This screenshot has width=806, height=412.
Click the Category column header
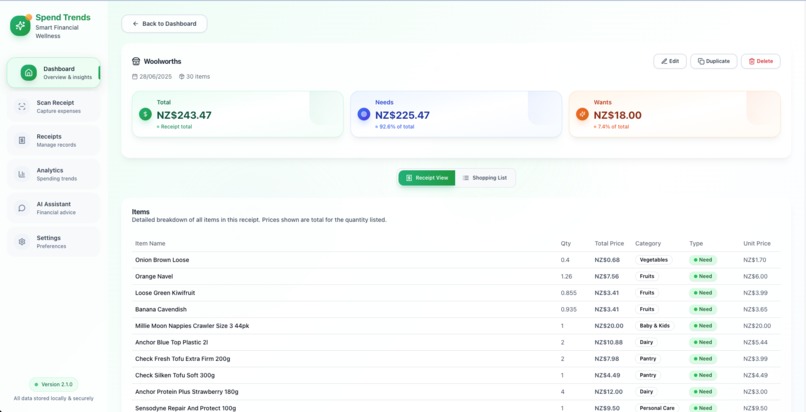[648, 244]
